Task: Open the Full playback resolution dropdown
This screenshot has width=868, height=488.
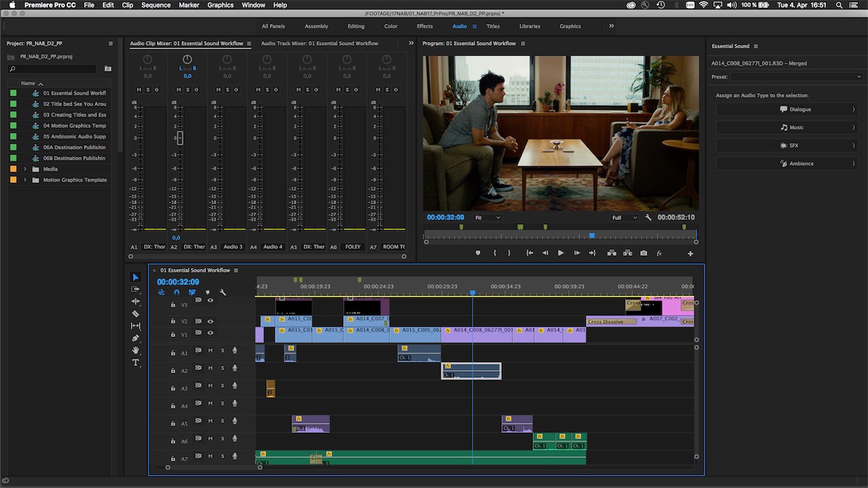Action: tap(624, 218)
